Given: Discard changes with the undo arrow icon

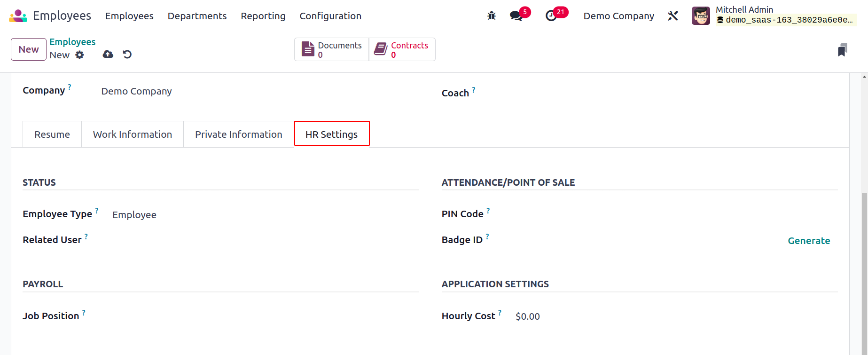Looking at the screenshot, I should (127, 55).
